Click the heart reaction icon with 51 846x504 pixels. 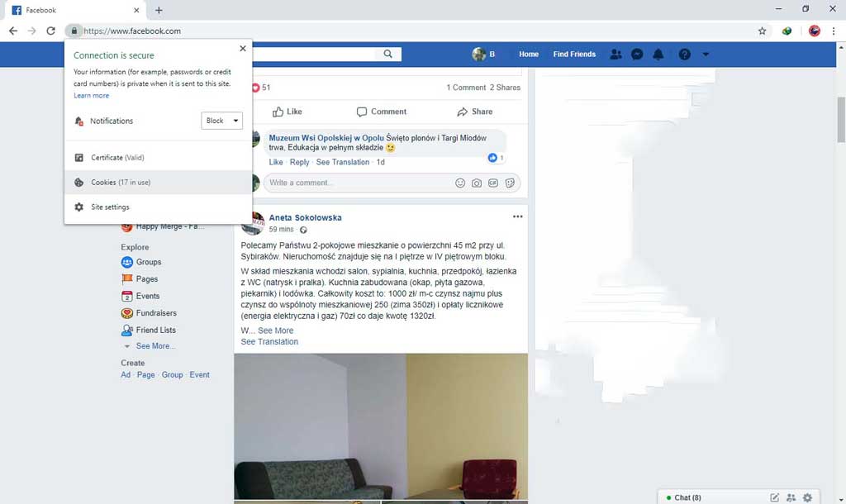256,88
